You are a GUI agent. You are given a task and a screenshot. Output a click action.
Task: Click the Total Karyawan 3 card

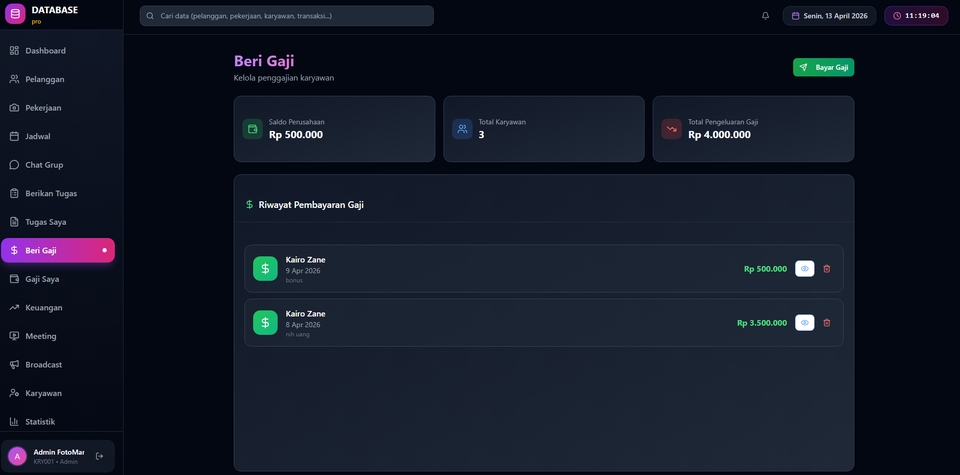(544, 129)
